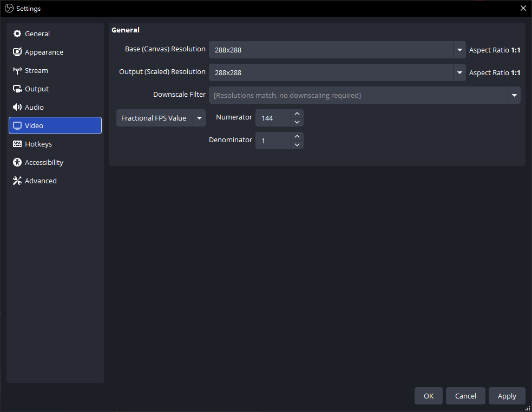532x412 pixels.
Task: Click the Downscale Filter label
Action: coord(179,94)
